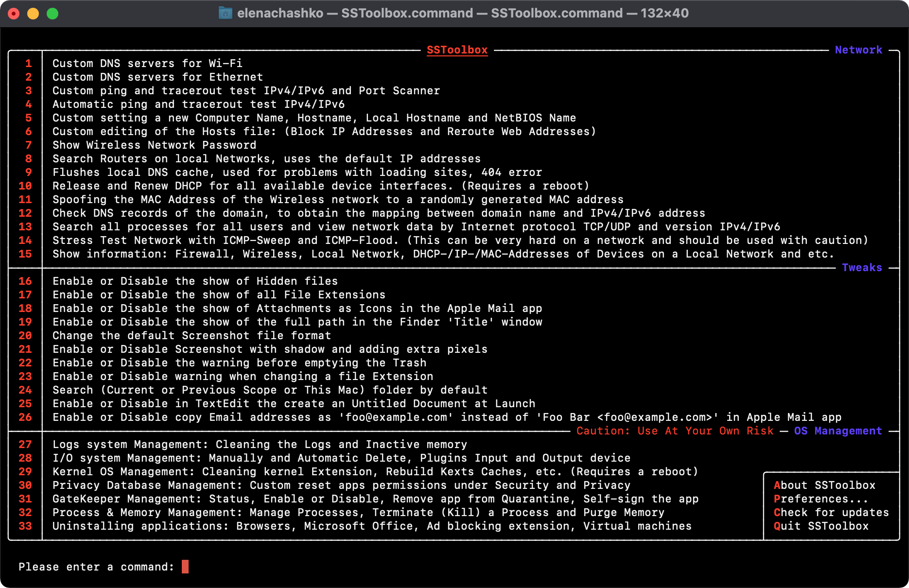
Task: Maximize the terminal with green button
Action: point(52,14)
